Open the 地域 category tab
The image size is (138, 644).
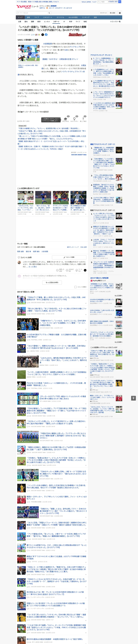(x=85, y=22)
